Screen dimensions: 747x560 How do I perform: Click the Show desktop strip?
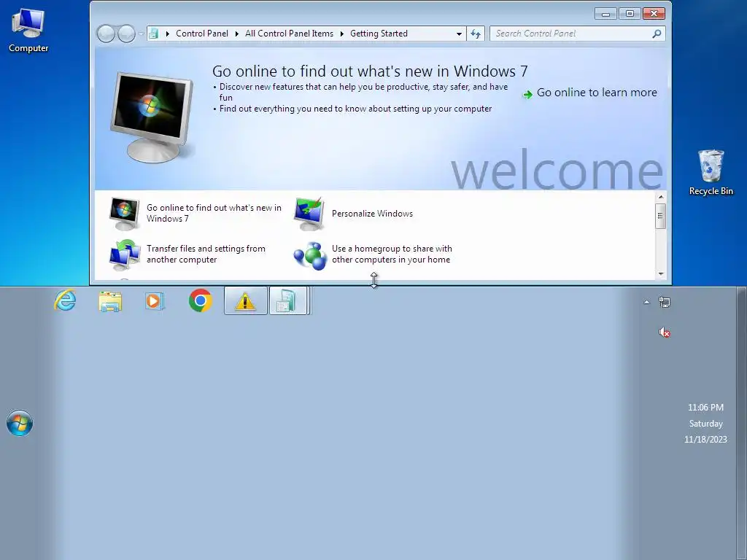pos(741,424)
